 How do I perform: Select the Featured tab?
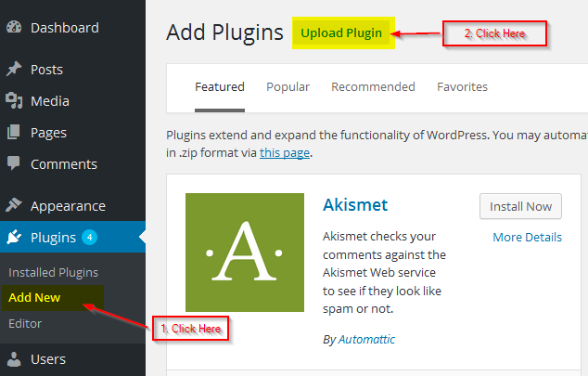point(220,87)
